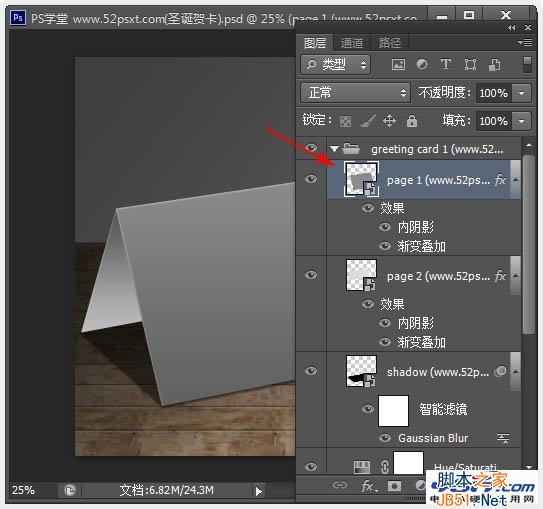The width and height of the screenshot is (543, 509).
Task: Select the page 1 layer thumbnail
Action: (362, 179)
